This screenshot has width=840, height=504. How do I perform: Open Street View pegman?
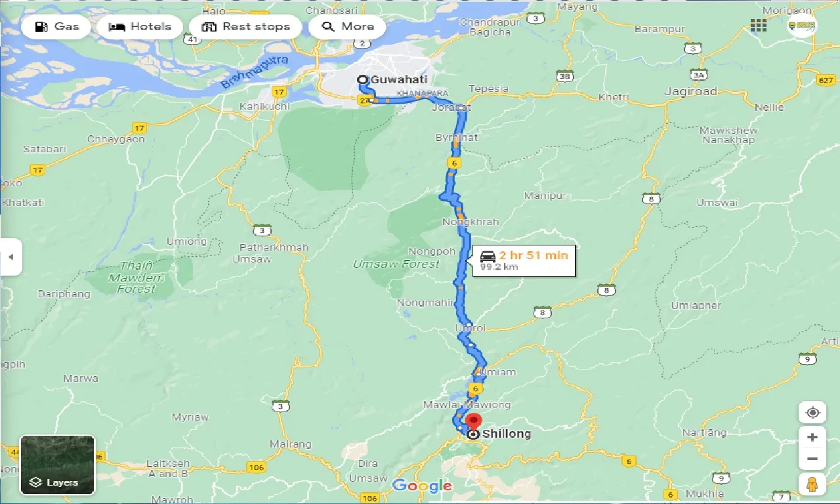tap(812, 484)
